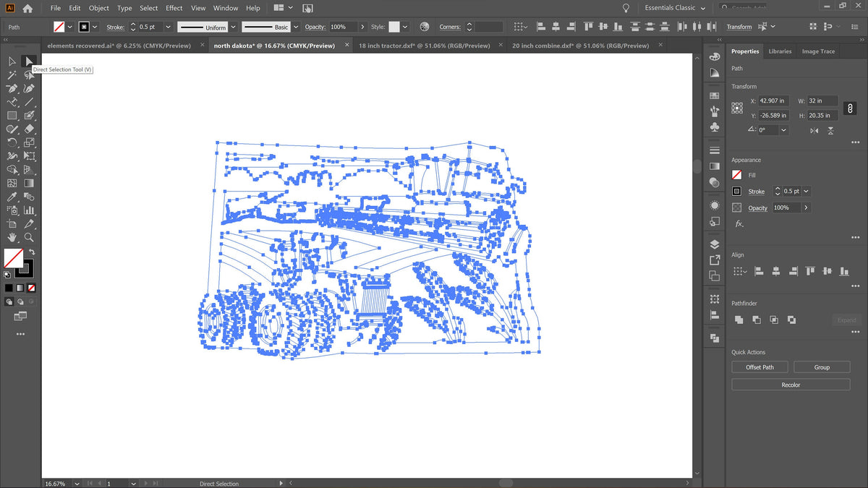Screen dimensions: 868x488
Task: Select the Rectangle tool
Action: [x=12, y=116]
